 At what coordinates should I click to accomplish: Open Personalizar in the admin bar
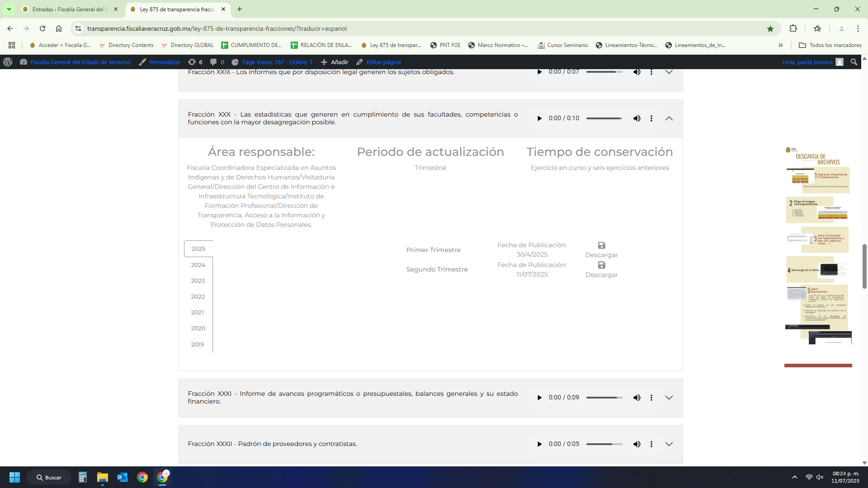pos(165,62)
